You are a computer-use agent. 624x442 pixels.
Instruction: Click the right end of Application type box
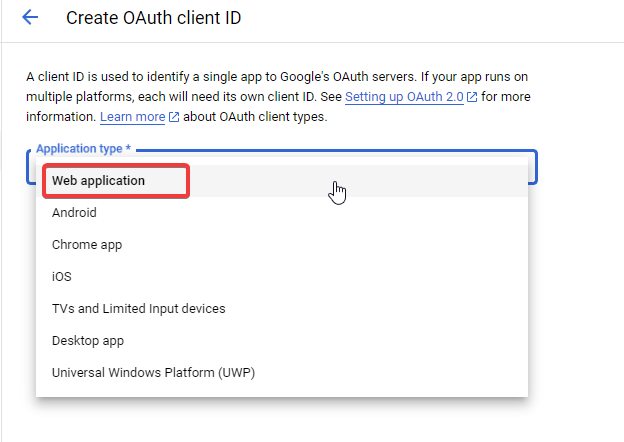pyautogui.click(x=532, y=167)
